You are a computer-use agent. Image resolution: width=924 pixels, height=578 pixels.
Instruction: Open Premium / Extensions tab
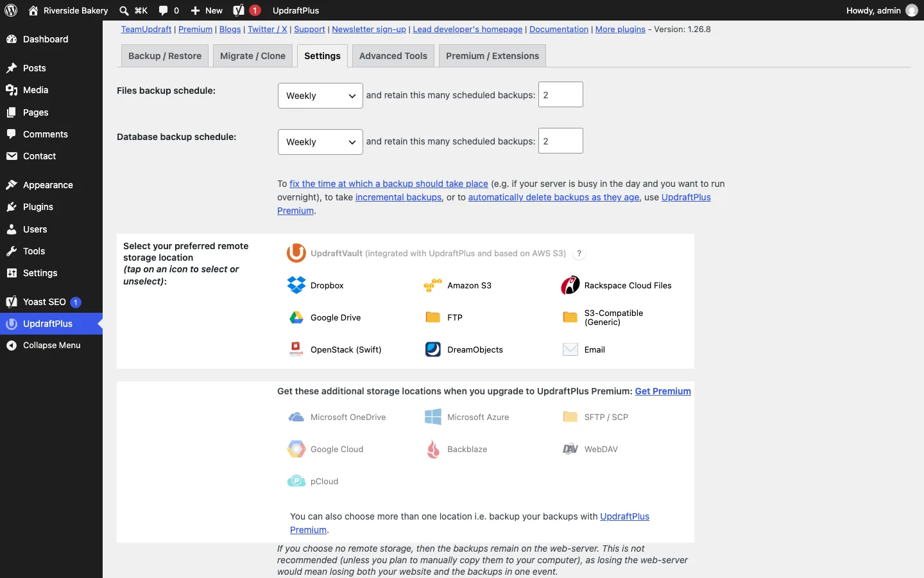point(492,56)
